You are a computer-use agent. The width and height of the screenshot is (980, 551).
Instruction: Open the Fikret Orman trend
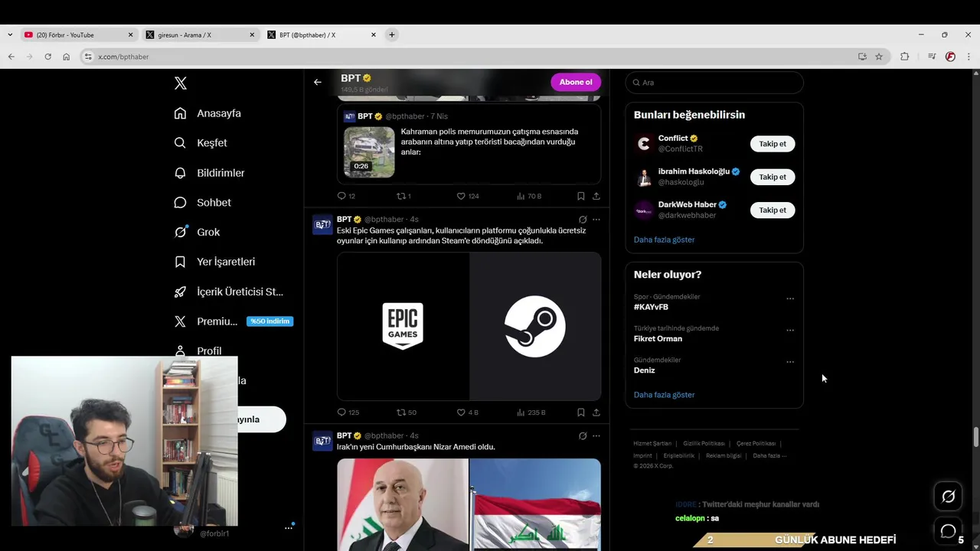(x=658, y=338)
